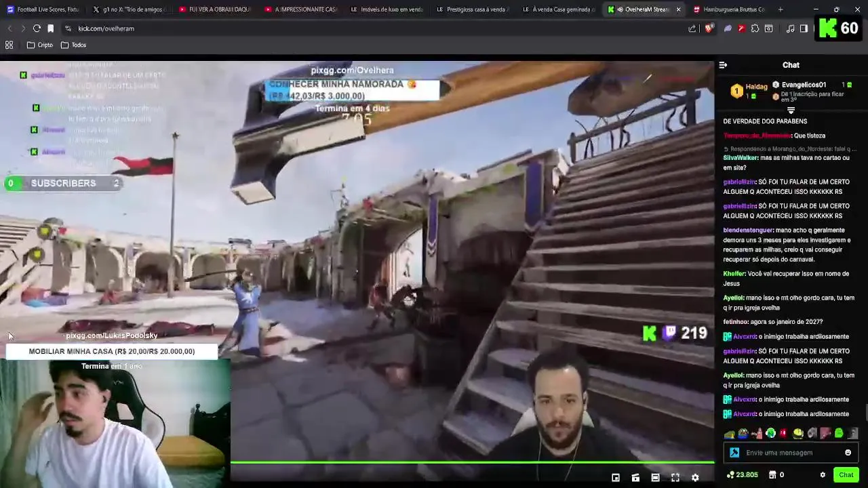Select the solid green blob emote
The height and width of the screenshot is (488, 868).
[839, 434]
